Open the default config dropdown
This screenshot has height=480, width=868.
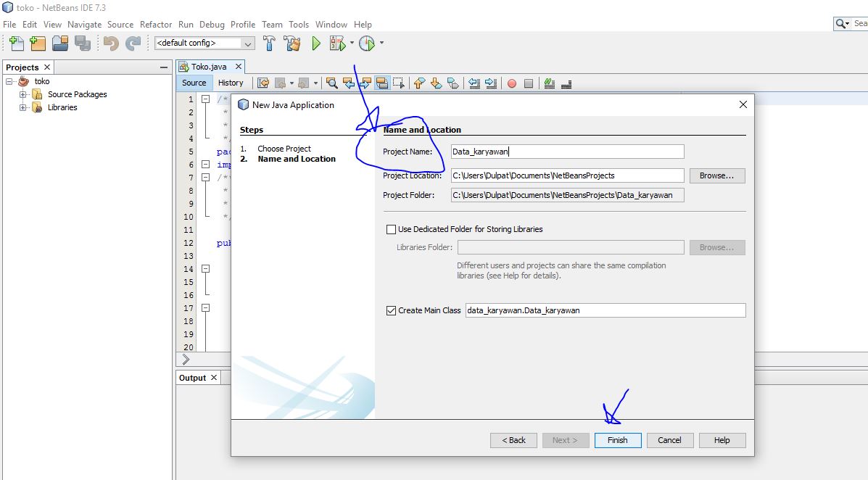click(x=247, y=43)
